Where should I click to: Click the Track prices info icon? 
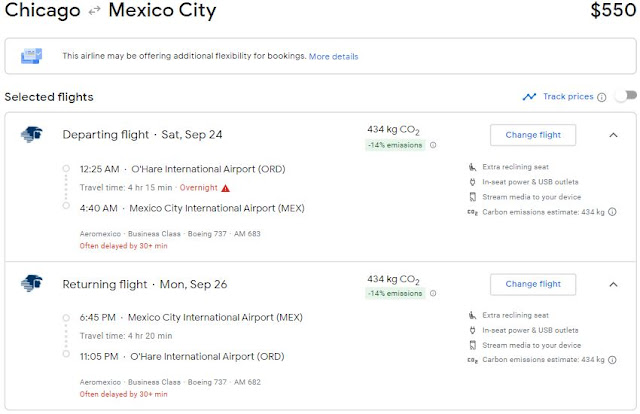[602, 97]
